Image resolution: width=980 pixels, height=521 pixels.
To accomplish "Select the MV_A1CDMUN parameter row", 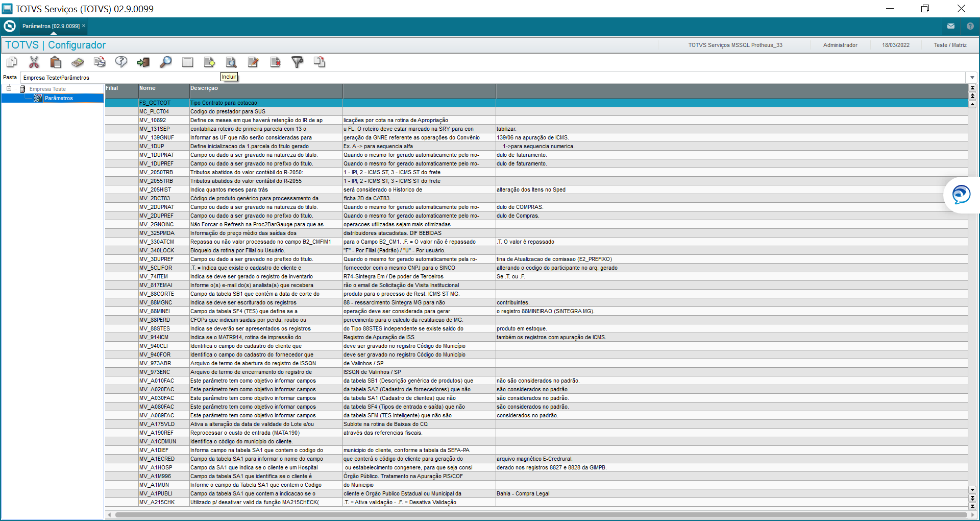I will coord(536,441).
